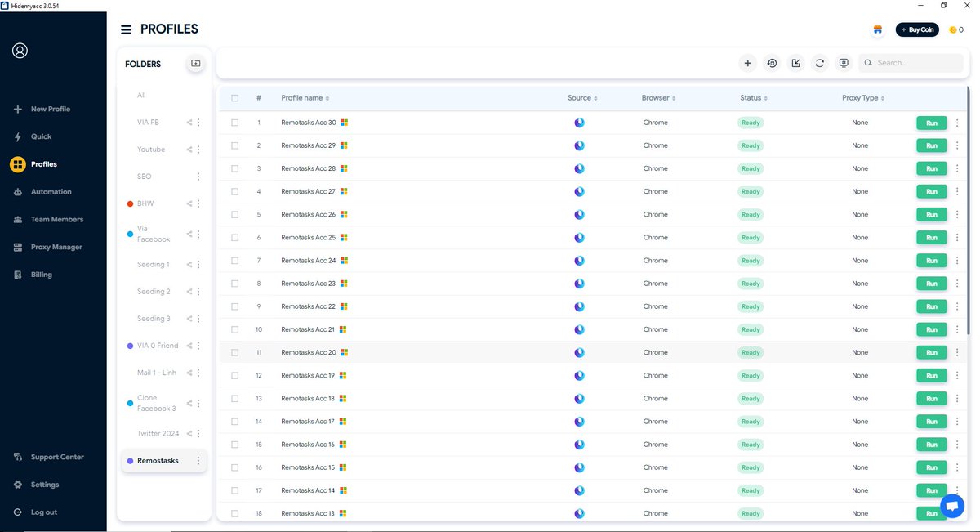Open the Clone Facebook 3 folder options menu
980x532 pixels.
[198, 404]
